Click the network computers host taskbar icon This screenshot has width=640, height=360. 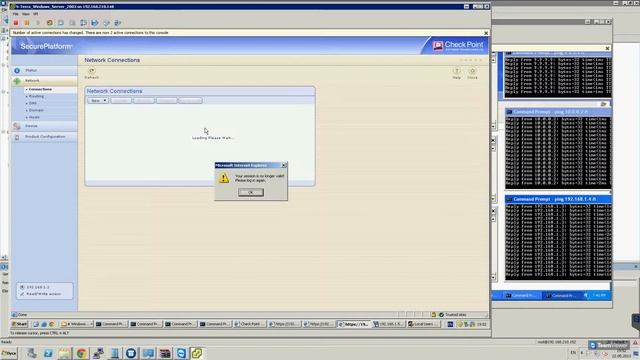pos(98,353)
